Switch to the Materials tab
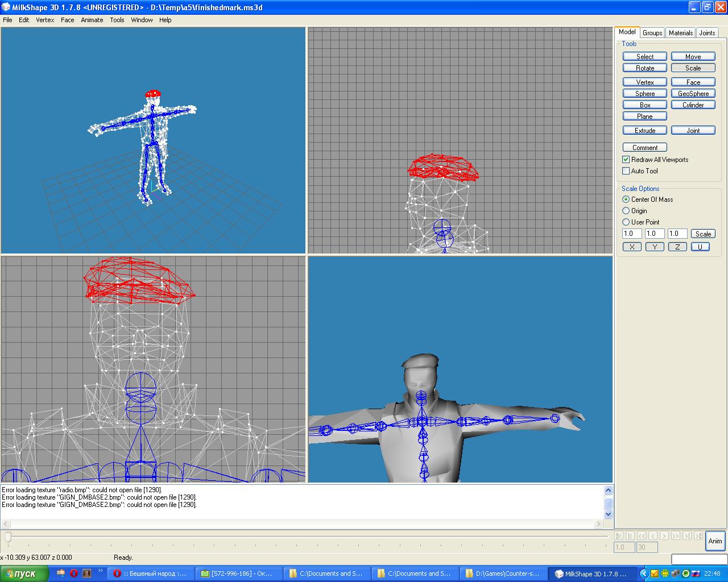This screenshot has width=728, height=582. [x=680, y=33]
